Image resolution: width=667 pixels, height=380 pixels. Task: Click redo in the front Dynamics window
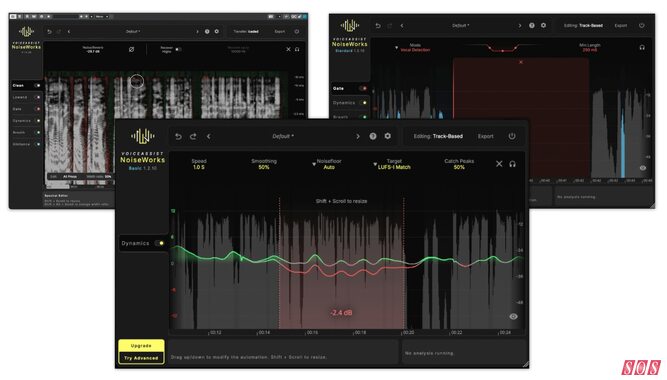pyautogui.click(x=193, y=137)
